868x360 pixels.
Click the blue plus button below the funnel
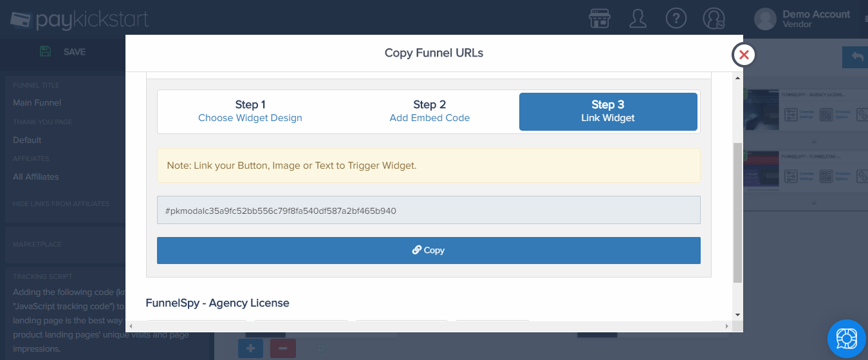[x=250, y=348]
